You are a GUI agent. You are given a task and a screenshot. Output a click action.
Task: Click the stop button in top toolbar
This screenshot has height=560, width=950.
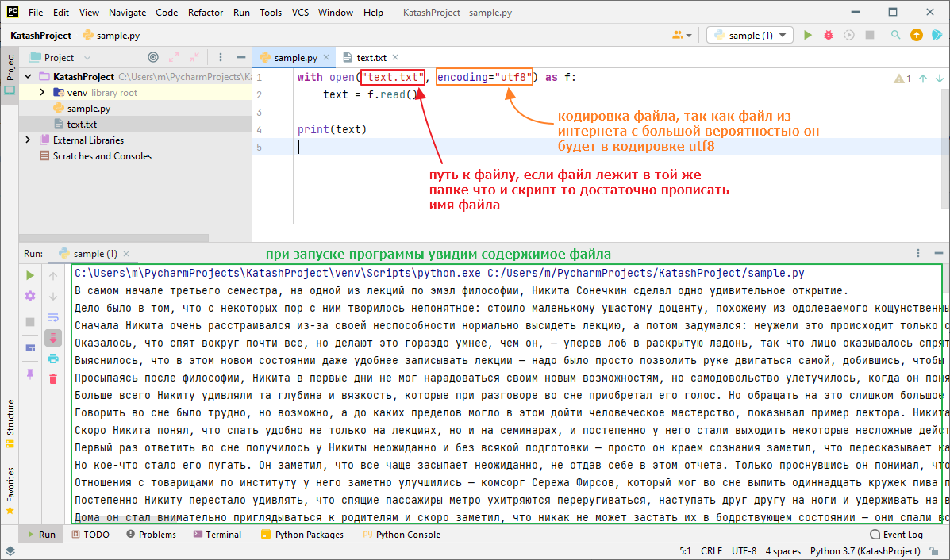pos(870,35)
